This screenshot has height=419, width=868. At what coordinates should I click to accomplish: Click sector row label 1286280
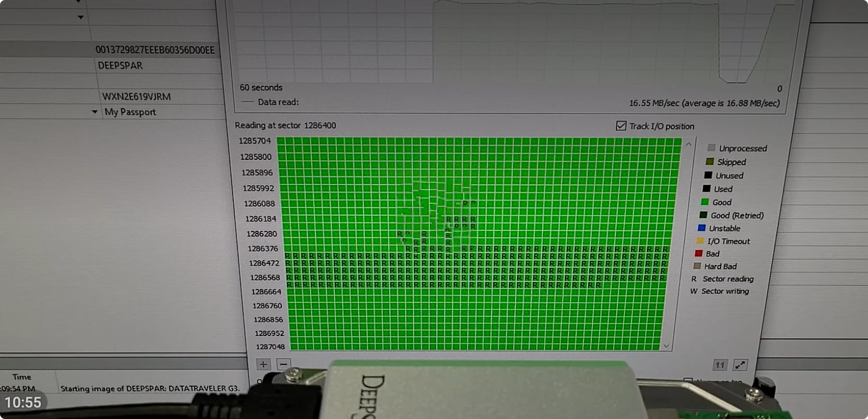(x=262, y=234)
